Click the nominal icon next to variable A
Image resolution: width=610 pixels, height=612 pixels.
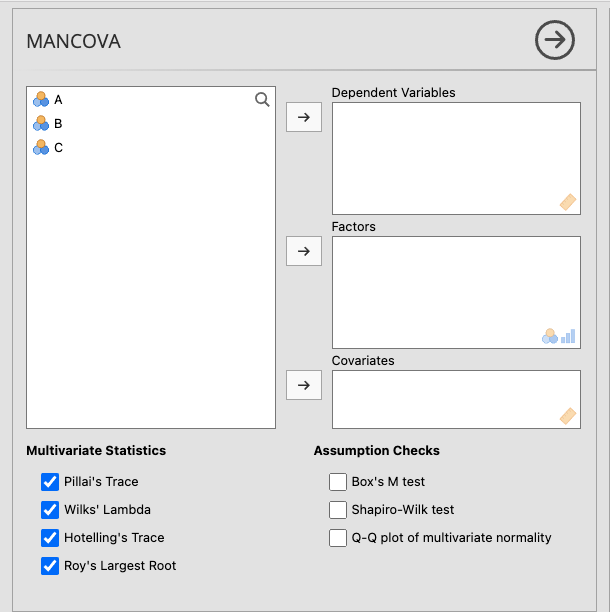(41, 99)
